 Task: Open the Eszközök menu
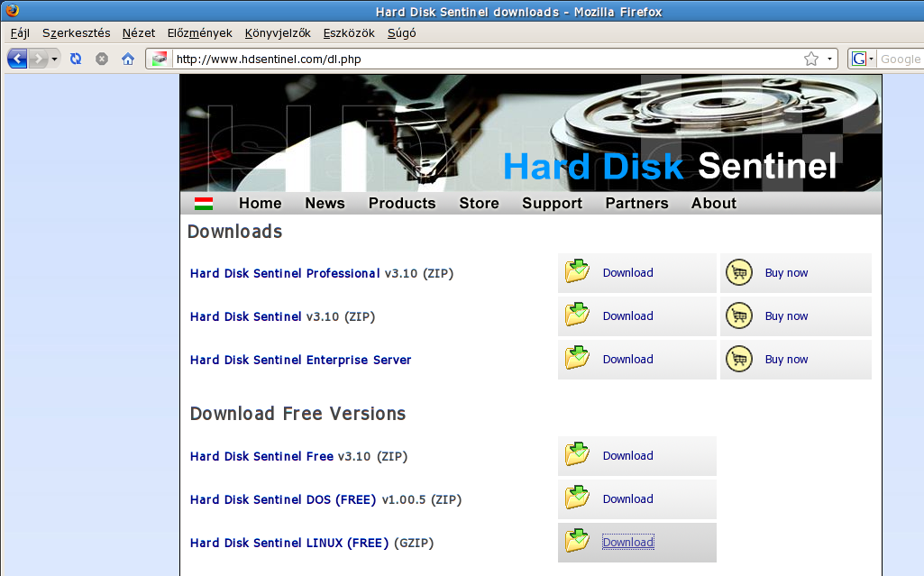tap(348, 33)
